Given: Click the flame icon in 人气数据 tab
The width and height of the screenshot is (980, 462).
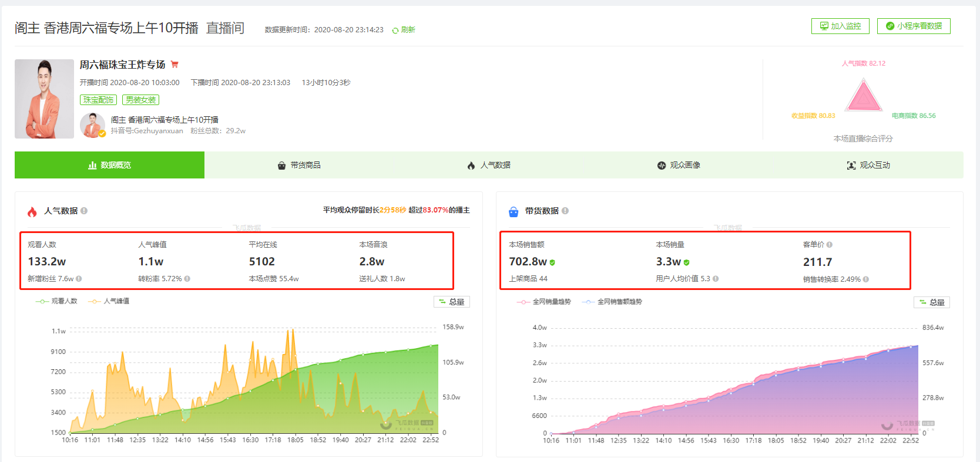Looking at the screenshot, I should tap(471, 166).
